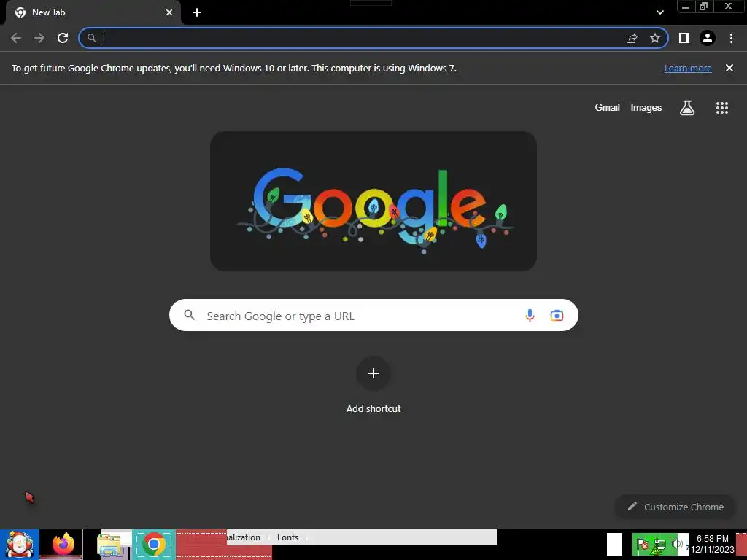Open Search Labs flask icon
The width and height of the screenshot is (747, 560).
(687, 108)
